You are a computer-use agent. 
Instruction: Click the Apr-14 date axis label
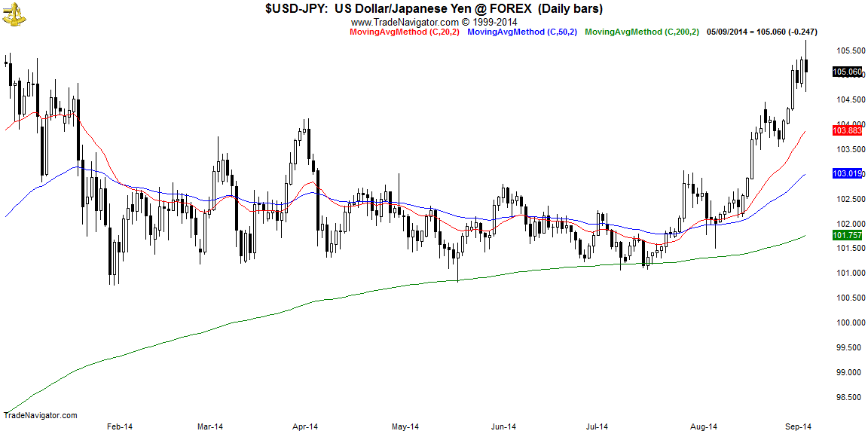click(304, 426)
